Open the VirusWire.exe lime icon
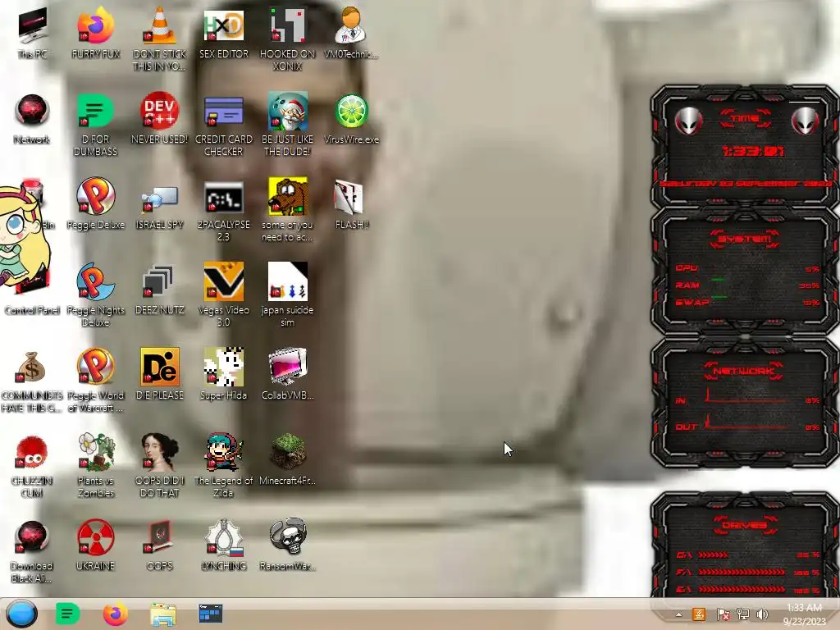Screen dimensions: 840x630 tap(351, 119)
